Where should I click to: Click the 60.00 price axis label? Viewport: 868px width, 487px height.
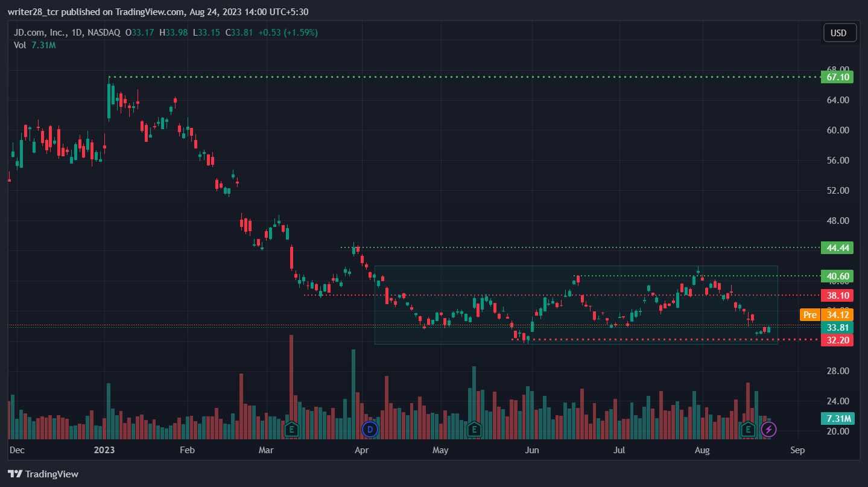coord(839,130)
